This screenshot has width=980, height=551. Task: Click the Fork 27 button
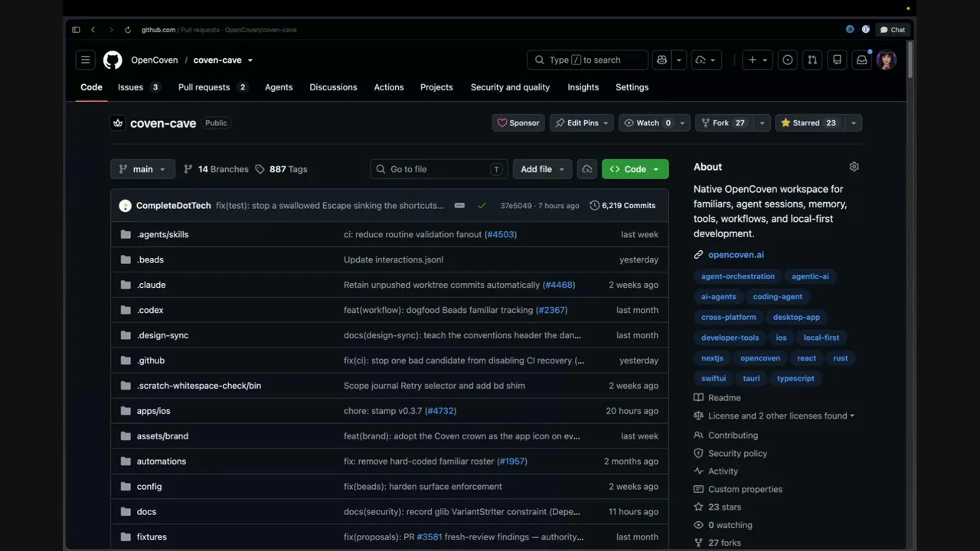(724, 122)
